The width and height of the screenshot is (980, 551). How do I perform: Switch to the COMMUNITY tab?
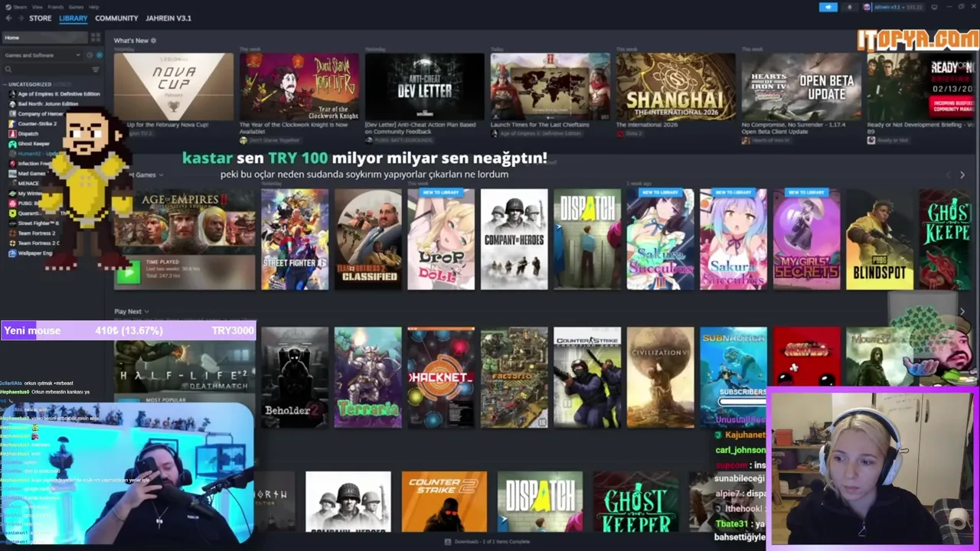tap(116, 18)
